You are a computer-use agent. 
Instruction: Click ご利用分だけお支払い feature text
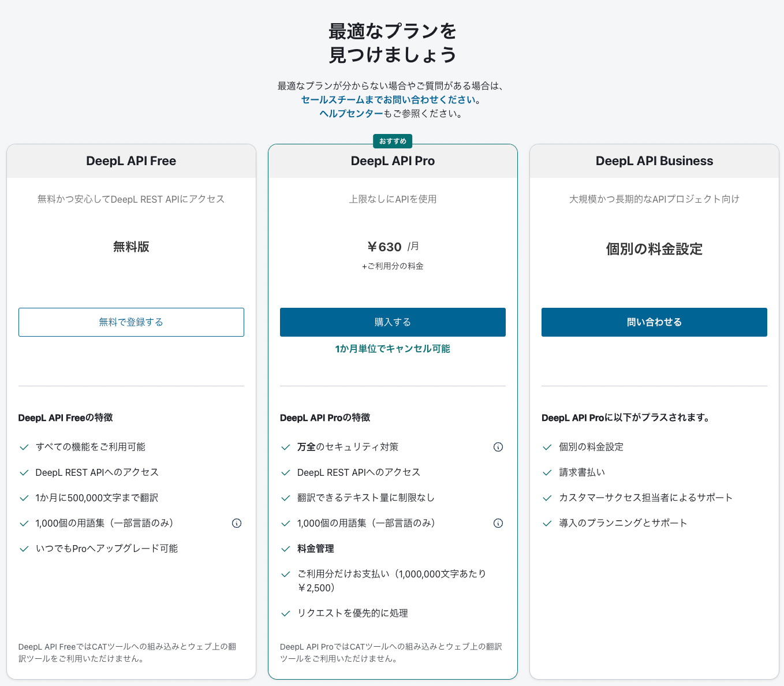[391, 581]
